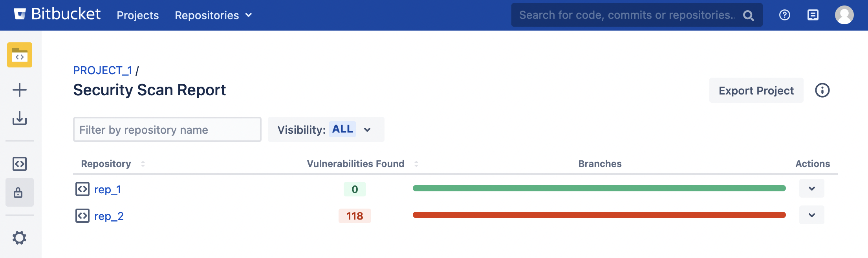
Task: Click the Export Project button
Action: click(756, 91)
